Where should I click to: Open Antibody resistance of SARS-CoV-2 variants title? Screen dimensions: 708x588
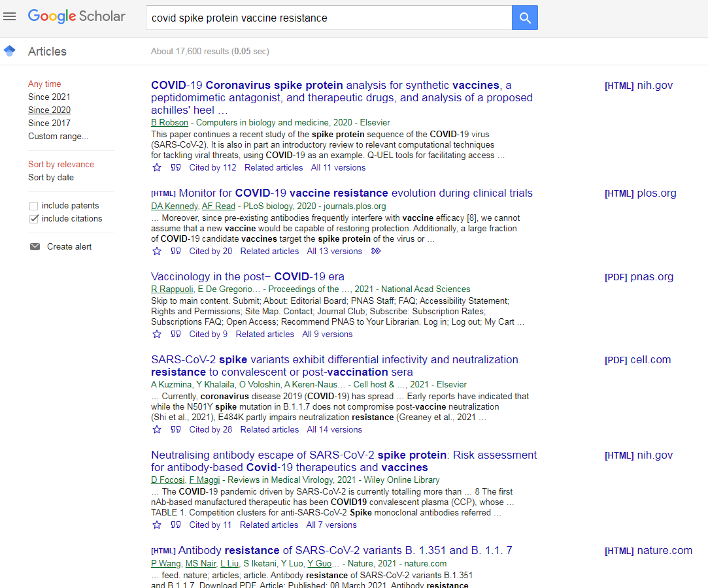click(x=345, y=551)
